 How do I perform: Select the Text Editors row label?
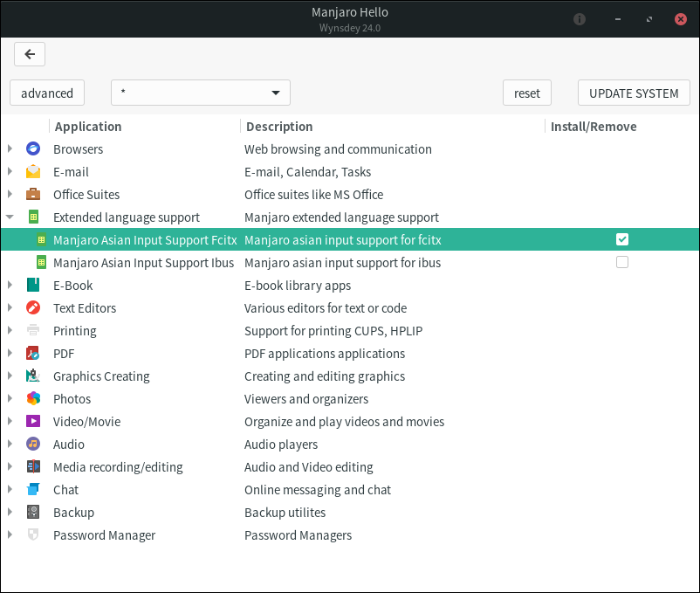[85, 308]
